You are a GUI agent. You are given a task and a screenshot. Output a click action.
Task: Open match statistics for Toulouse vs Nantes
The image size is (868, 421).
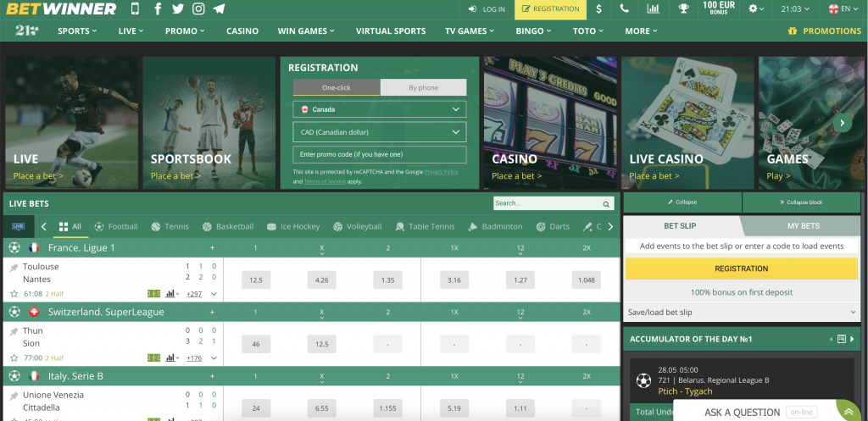pos(172,294)
